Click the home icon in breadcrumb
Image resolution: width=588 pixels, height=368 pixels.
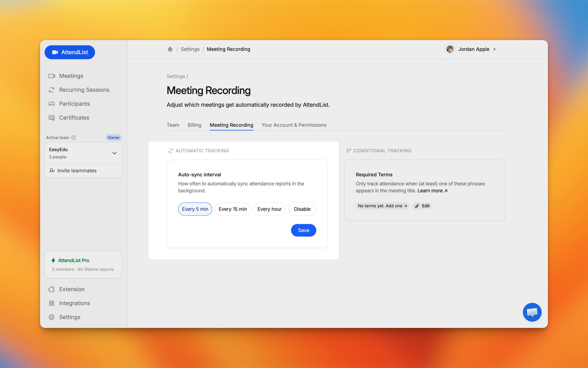[170, 49]
